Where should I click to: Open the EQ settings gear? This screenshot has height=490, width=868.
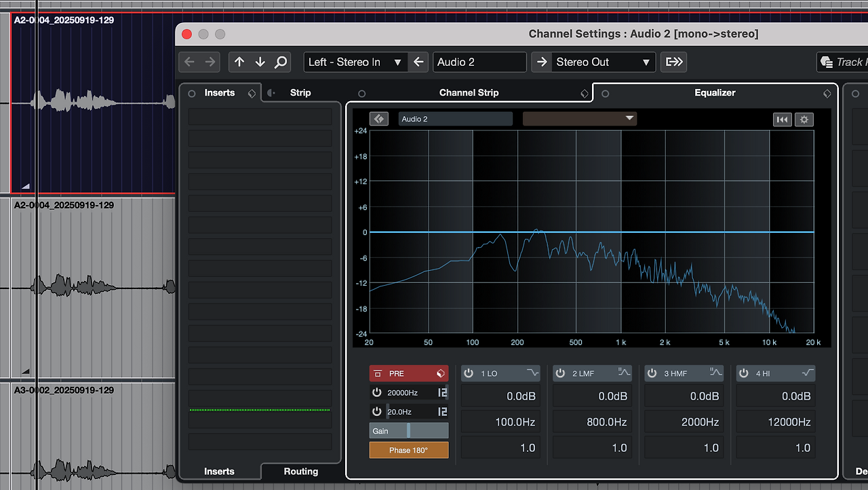804,119
